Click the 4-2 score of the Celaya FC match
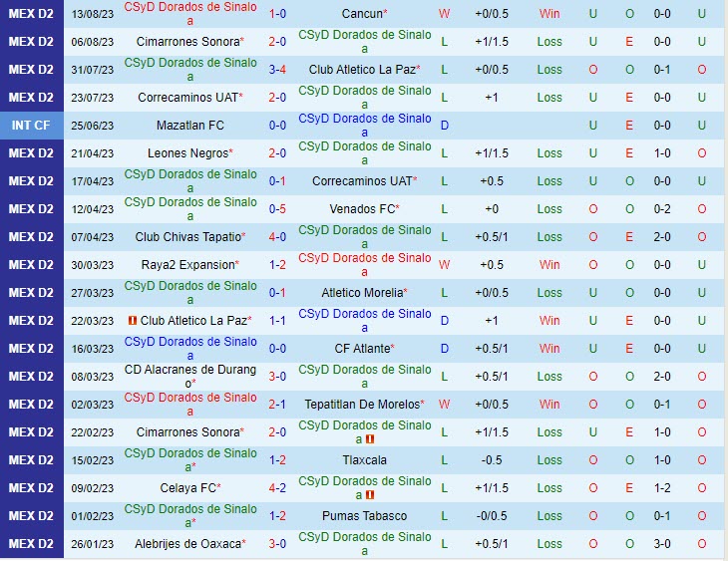This screenshot has width=728, height=561. pyautogui.click(x=277, y=488)
